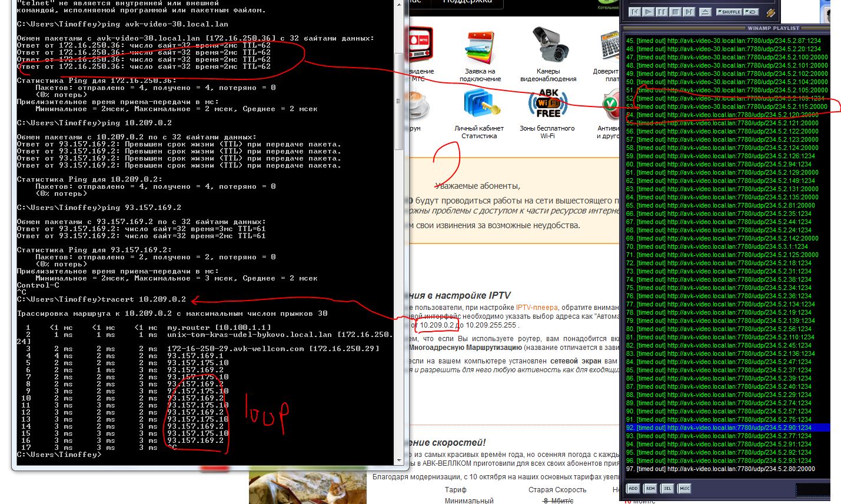841x504 pixels.
Task: Click the REM button in Winamp playlist
Action: (650, 488)
